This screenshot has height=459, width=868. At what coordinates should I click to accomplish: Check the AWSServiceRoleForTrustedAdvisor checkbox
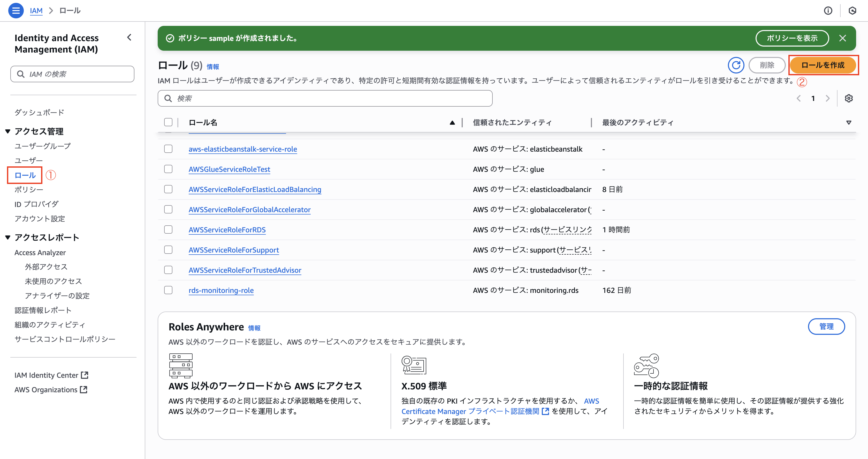point(168,270)
